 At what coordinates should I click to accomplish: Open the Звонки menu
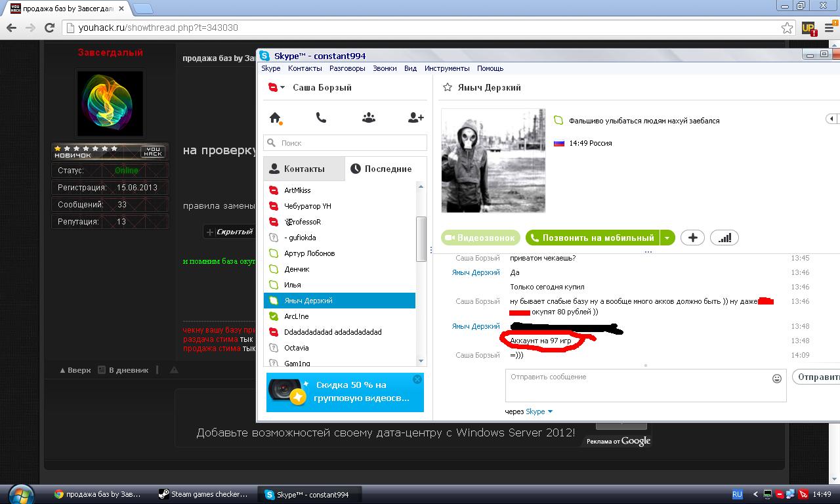point(385,68)
